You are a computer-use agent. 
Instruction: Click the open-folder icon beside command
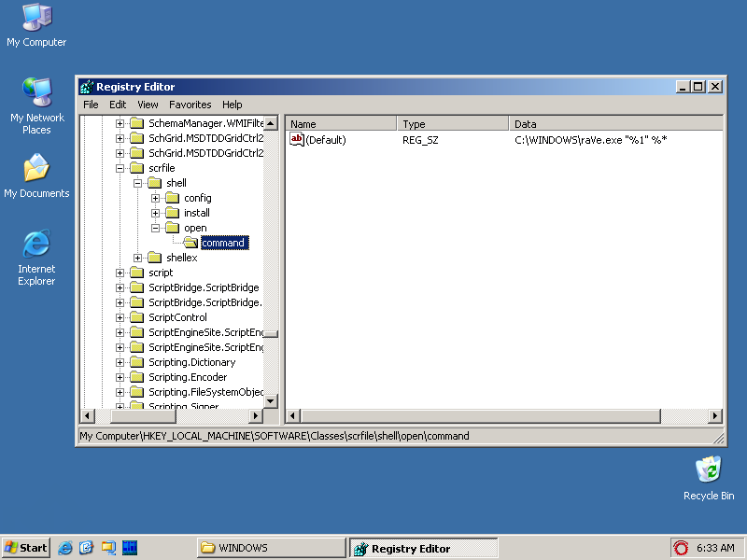(x=190, y=243)
